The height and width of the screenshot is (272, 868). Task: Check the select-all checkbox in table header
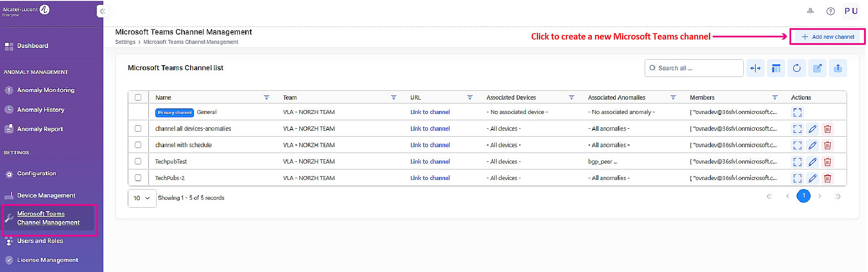click(138, 98)
